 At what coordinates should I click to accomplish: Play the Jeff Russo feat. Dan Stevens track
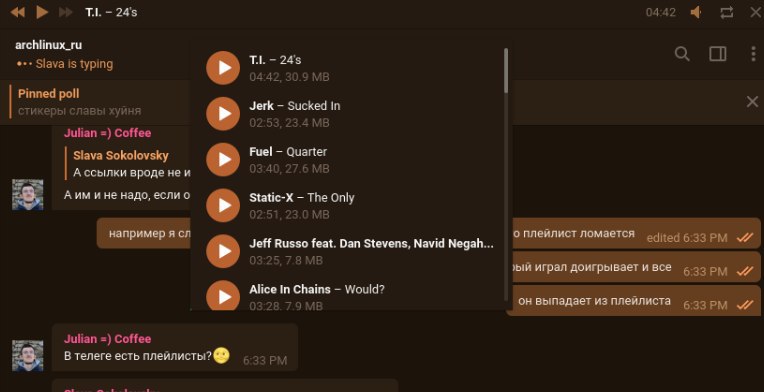223,251
